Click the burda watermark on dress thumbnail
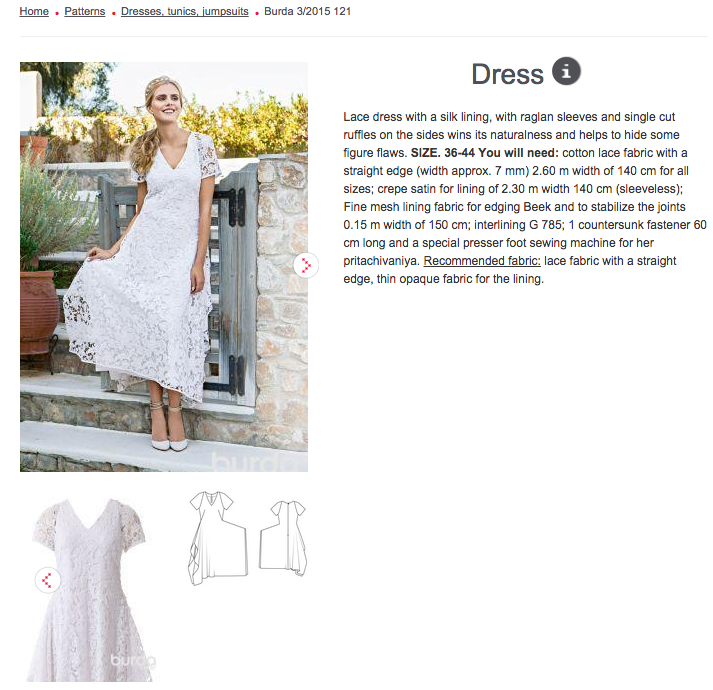 coord(133,660)
